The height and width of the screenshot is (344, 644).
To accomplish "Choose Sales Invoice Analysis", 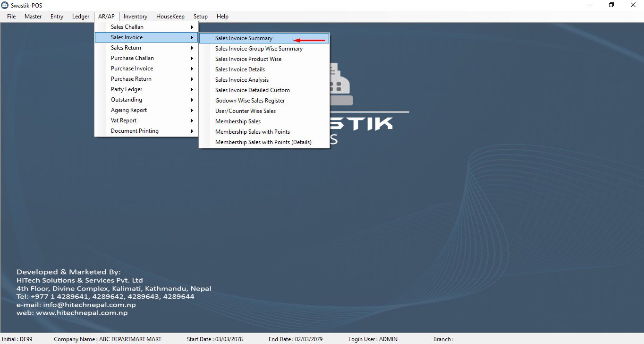I will pyautogui.click(x=242, y=80).
